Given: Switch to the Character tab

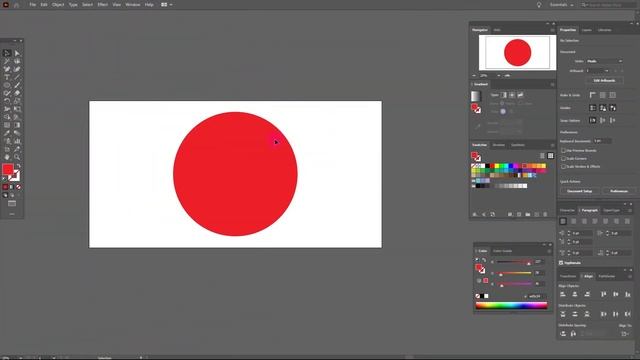Looking at the screenshot, I should pos(567,211).
